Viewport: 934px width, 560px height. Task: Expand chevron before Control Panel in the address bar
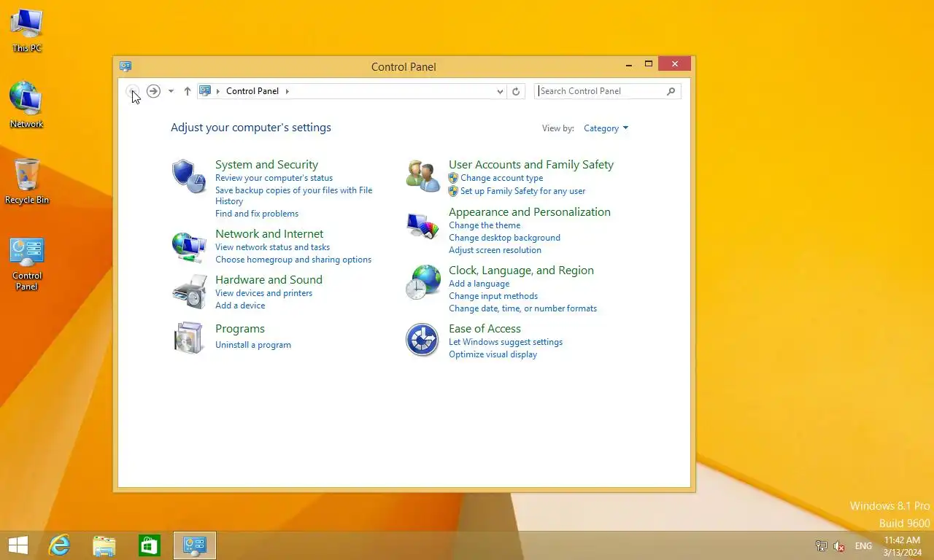pyautogui.click(x=218, y=91)
